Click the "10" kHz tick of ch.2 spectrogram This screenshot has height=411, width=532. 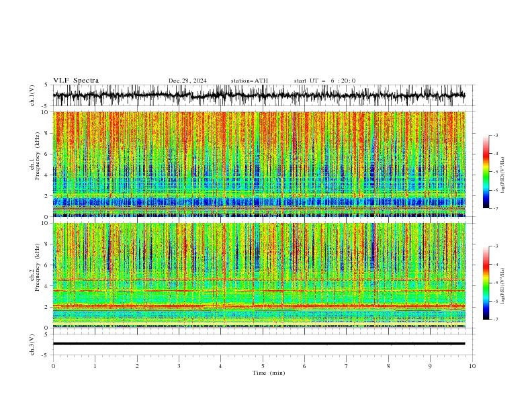pos(46,223)
